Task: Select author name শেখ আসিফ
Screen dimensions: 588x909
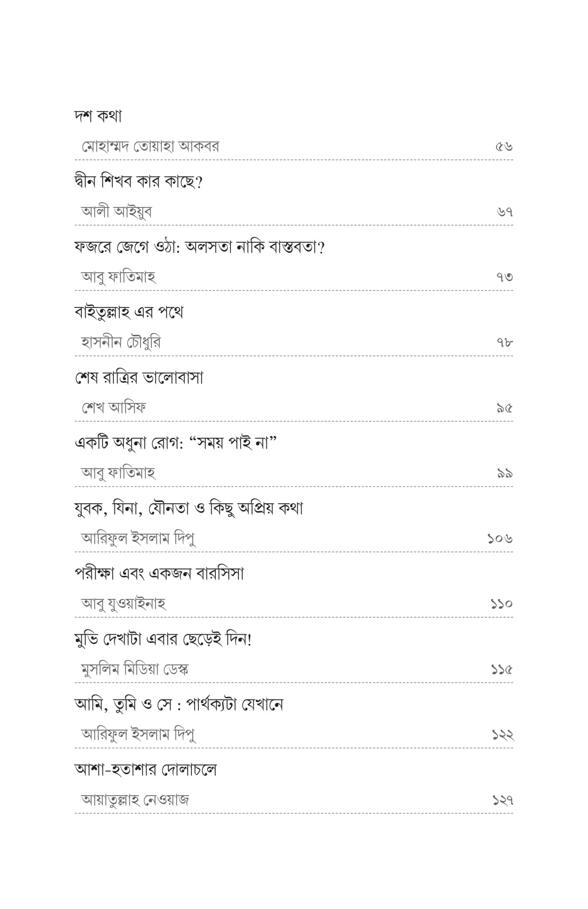Action: point(114,407)
